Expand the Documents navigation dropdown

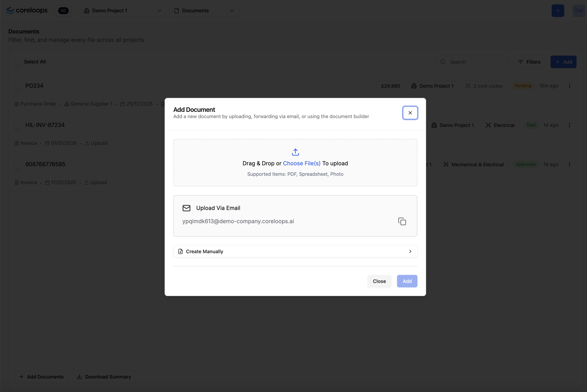[204, 11]
